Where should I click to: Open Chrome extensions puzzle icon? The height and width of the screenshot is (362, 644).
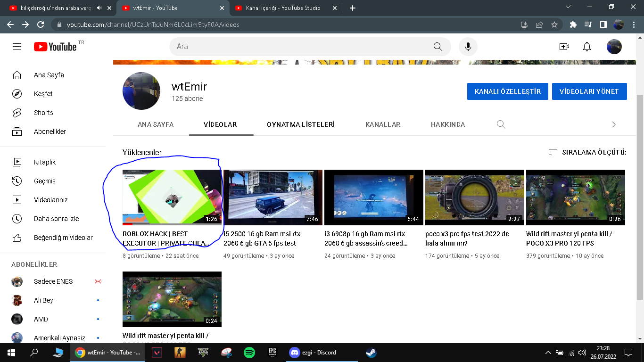click(573, 25)
